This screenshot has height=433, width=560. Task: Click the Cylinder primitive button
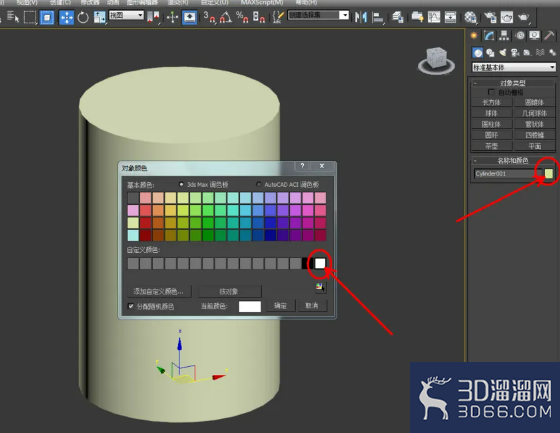click(x=491, y=124)
